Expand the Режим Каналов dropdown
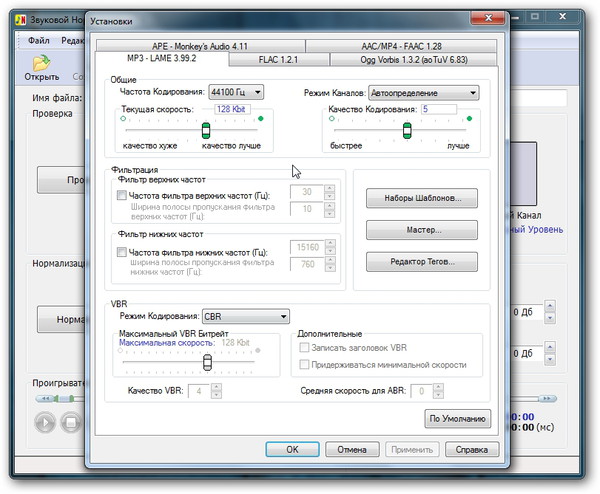Image resolution: width=600 pixels, height=494 pixels. coord(424,92)
